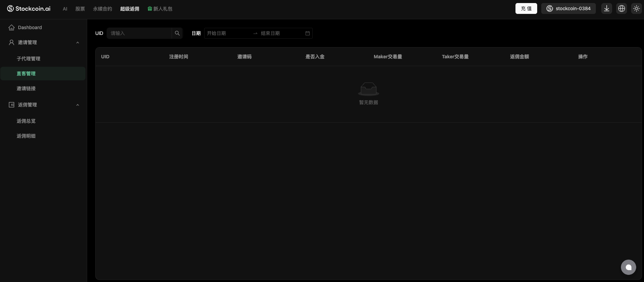Open 新人礼包 gift link
644x282 pixels.
coord(160,9)
